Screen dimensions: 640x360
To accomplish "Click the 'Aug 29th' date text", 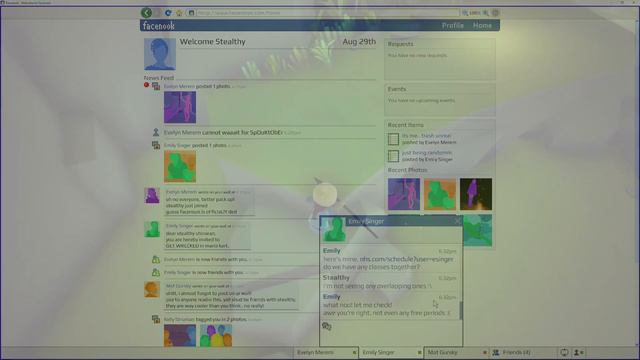I will [x=359, y=42].
